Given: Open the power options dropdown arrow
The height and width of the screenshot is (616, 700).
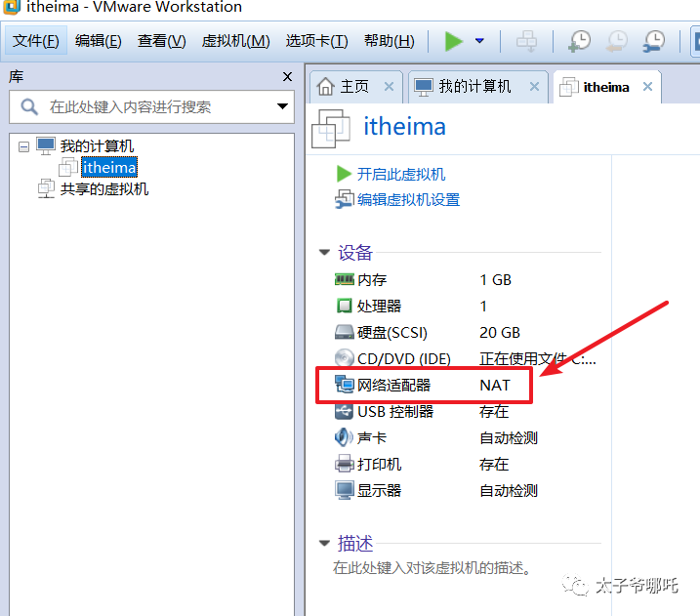Looking at the screenshot, I should [x=480, y=41].
